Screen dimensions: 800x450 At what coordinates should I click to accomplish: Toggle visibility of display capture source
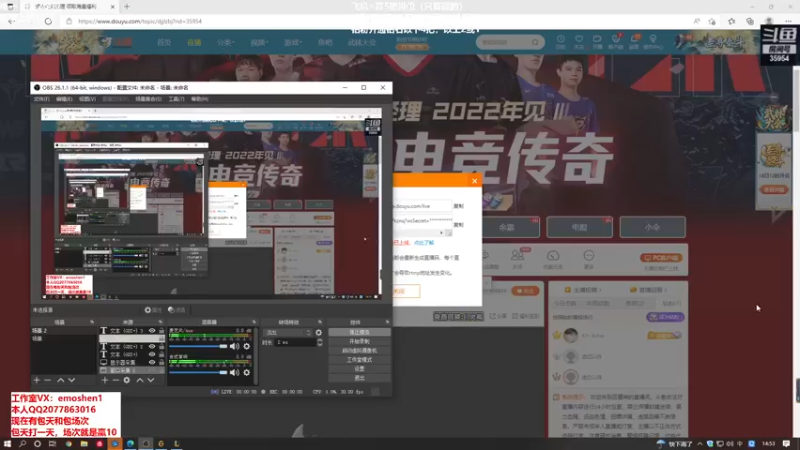coord(152,362)
